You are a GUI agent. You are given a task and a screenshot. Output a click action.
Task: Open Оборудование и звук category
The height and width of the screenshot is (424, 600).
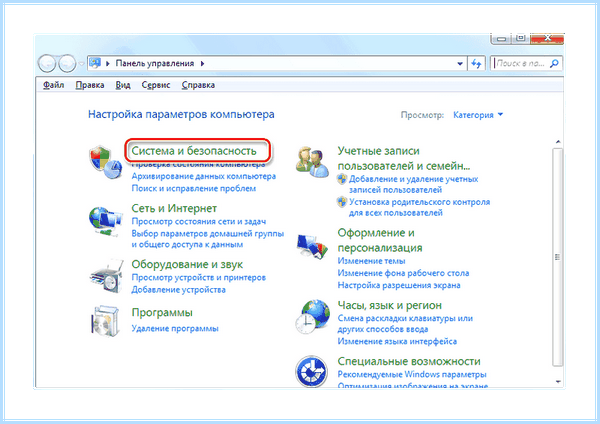(x=187, y=264)
